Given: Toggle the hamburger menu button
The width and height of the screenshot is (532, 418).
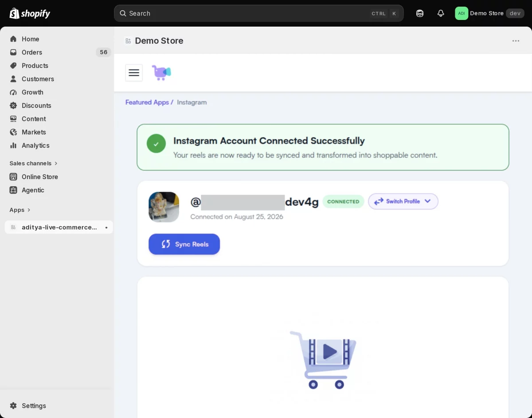Looking at the screenshot, I should [134, 73].
